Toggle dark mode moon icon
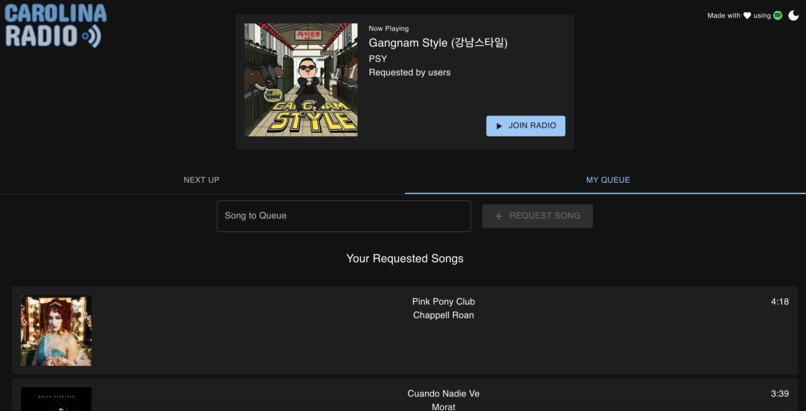806x411 pixels. [x=794, y=16]
